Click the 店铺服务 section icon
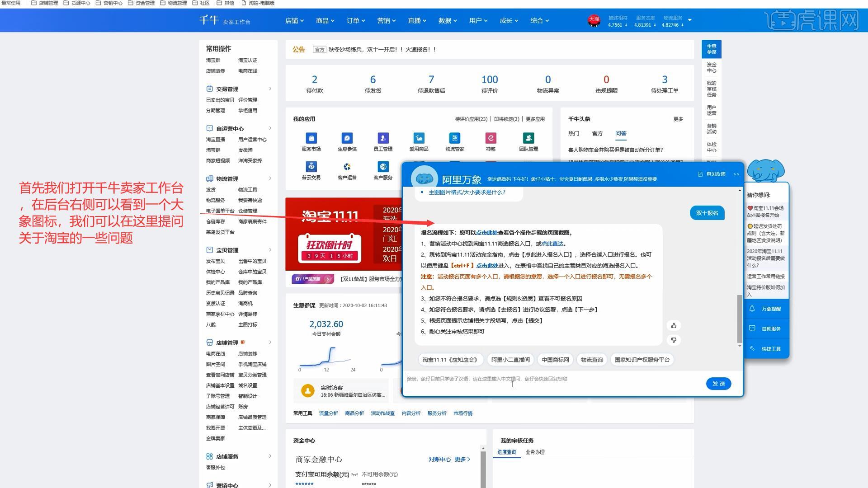Screen dimensions: 868x488 tap(209, 456)
